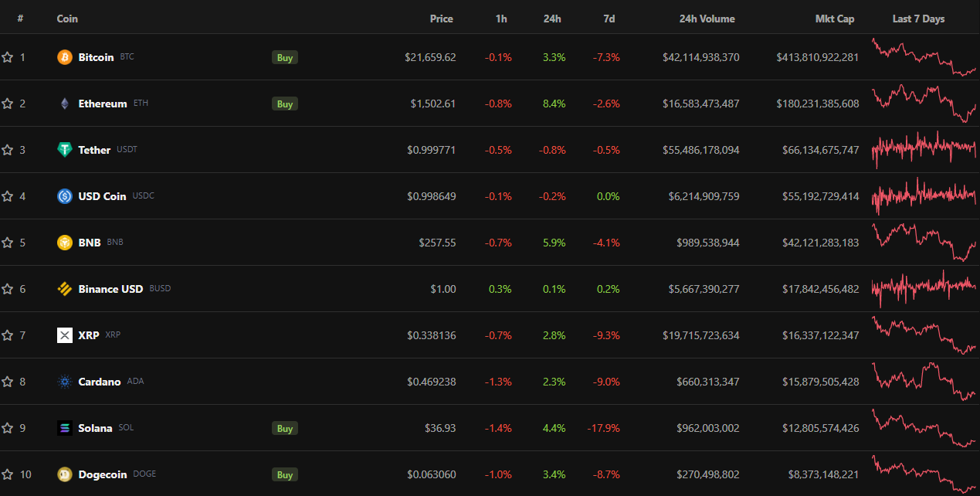Mark XRP as favorite with star
This screenshot has height=496, width=980.
tap(7, 335)
